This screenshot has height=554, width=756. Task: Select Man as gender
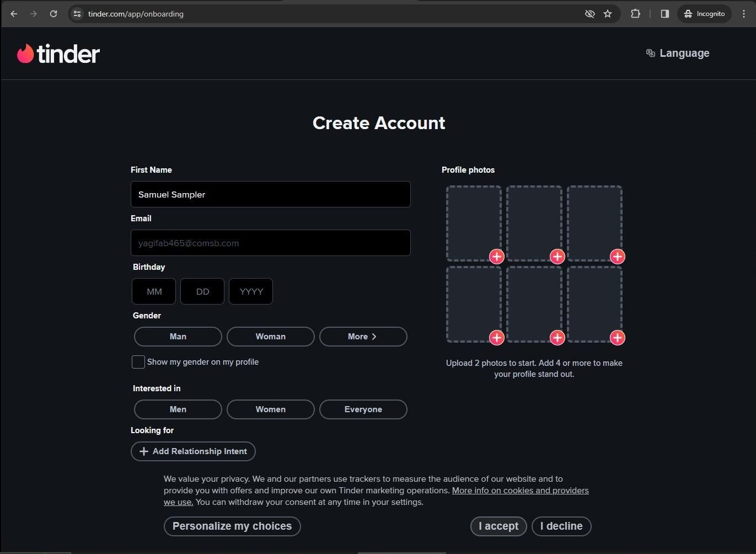(178, 337)
